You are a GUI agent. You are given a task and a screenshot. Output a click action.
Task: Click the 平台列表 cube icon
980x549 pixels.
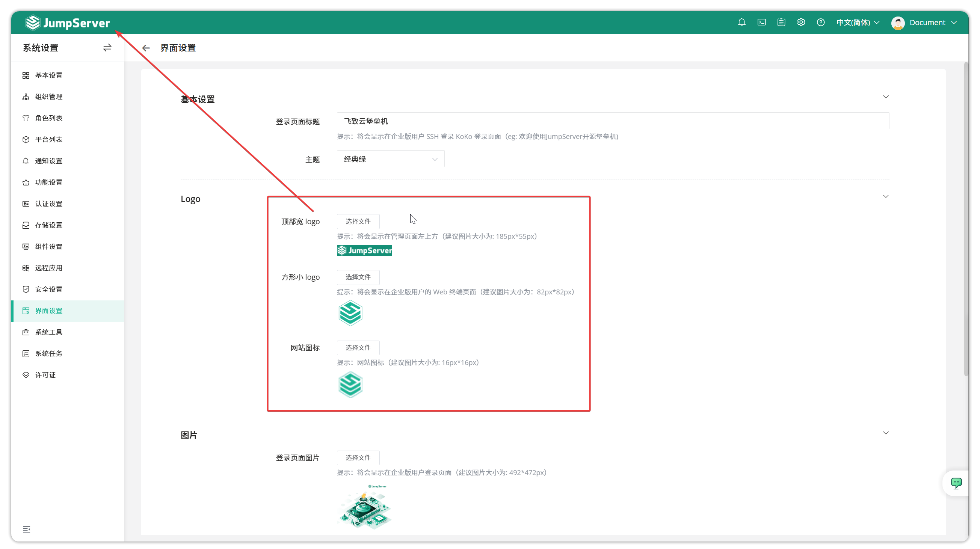pos(26,140)
